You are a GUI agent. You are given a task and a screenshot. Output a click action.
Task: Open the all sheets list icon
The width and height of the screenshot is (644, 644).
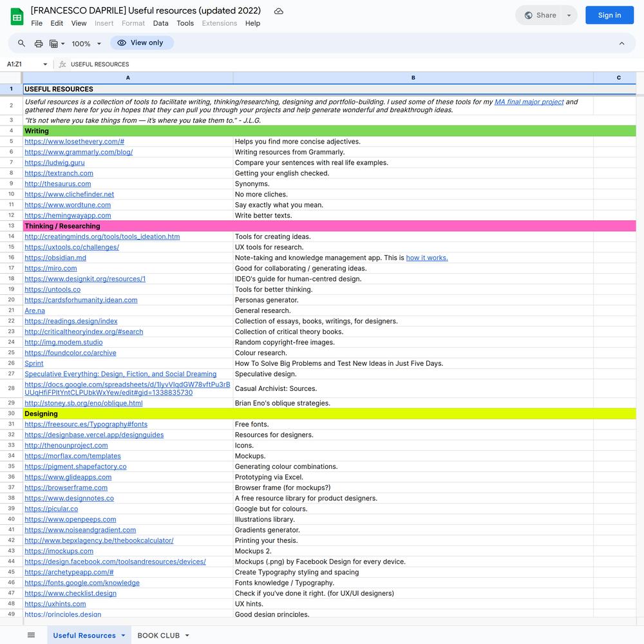pyautogui.click(x=31, y=635)
